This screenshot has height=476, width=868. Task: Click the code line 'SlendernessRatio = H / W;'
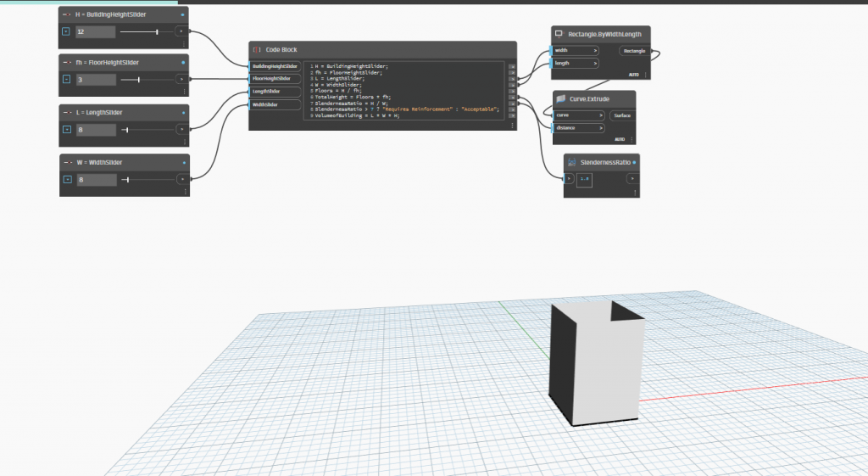pyautogui.click(x=352, y=103)
